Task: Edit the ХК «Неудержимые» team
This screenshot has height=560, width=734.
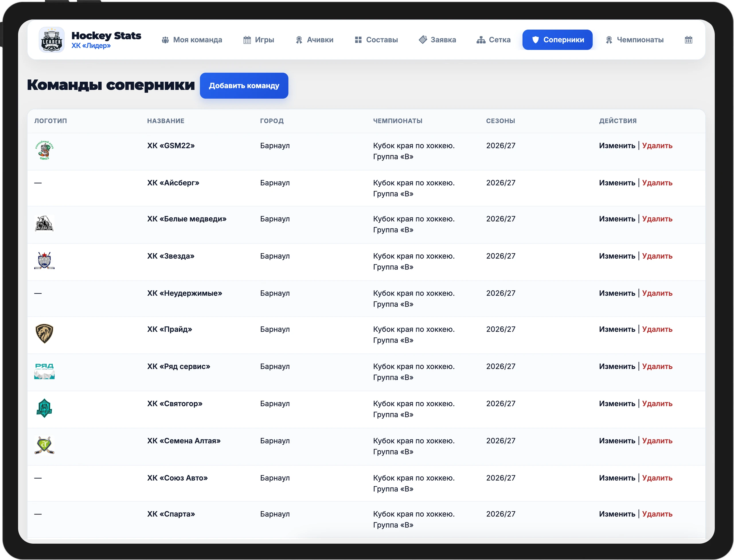Action: 617,293
